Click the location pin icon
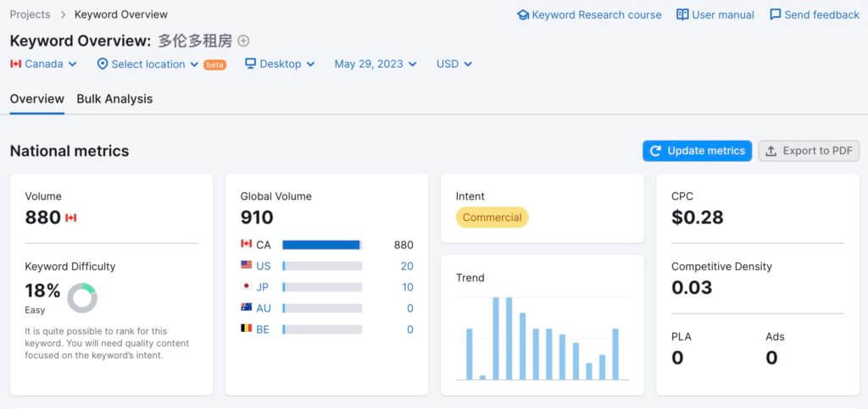This screenshot has width=868, height=409. click(102, 64)
